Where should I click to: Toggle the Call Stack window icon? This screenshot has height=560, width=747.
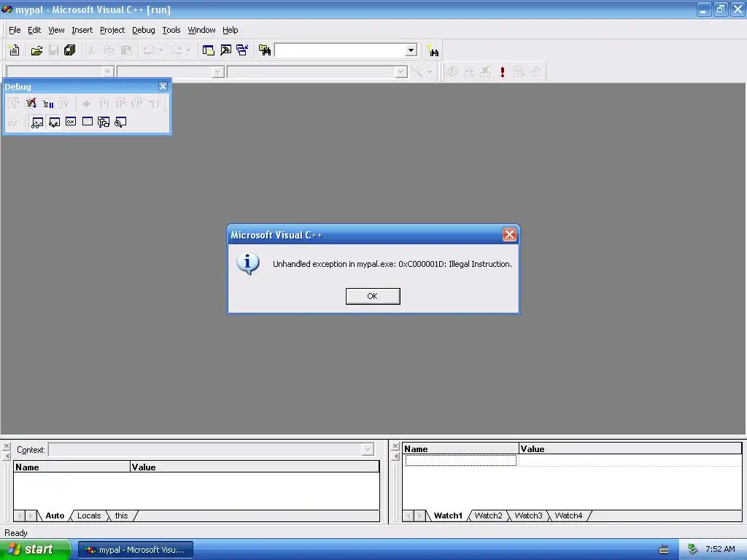(x=104, y=122)
